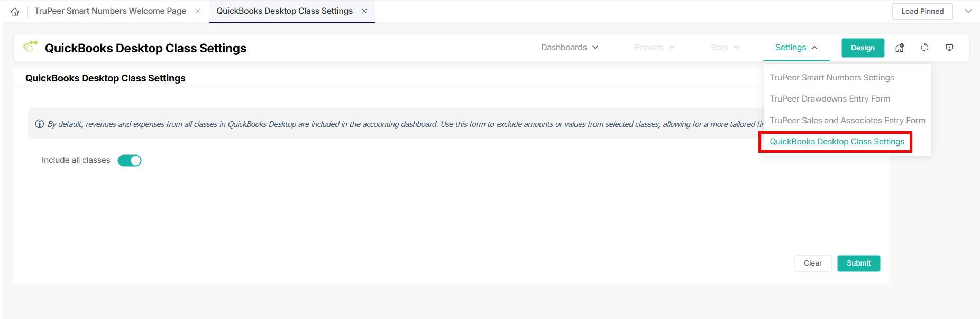The width and height of the screenshot is (980, 319).
Task: Click the info icon next to the notice text
Action: pyautogui.click(x=39, y=124)
